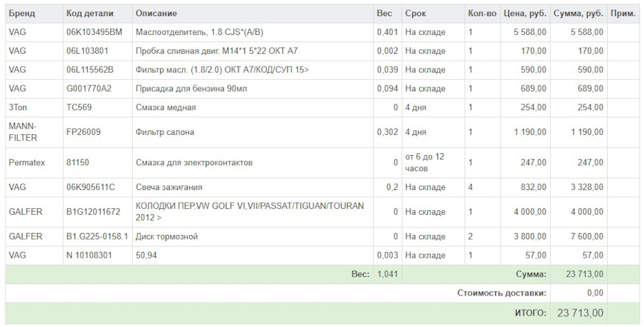This screenshot has width=644, height=327.
Task: Click brand Permatex
Action: 27,162
